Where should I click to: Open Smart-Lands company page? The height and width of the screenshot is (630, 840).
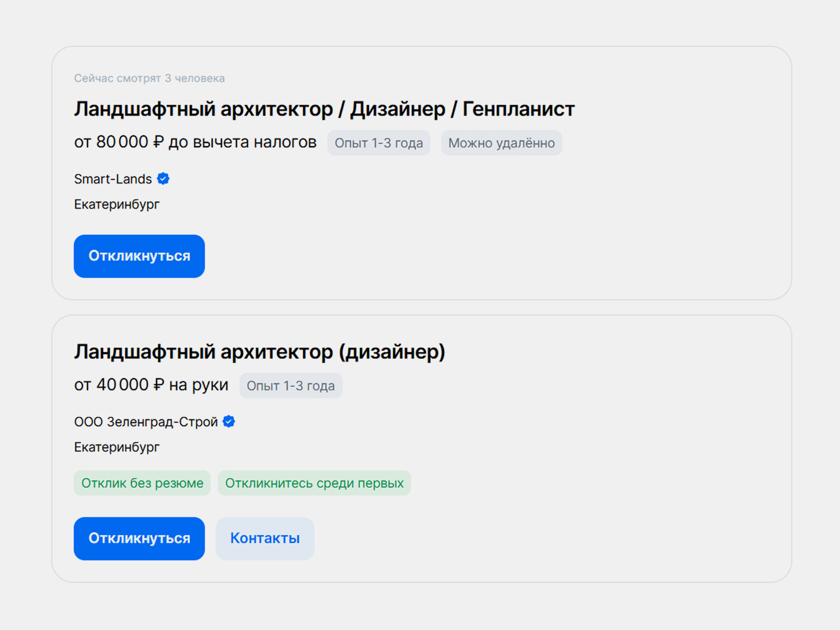113,179
